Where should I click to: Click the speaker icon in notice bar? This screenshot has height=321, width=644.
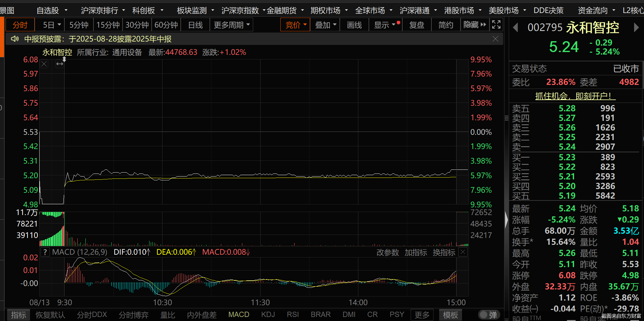tap(15, 39)
